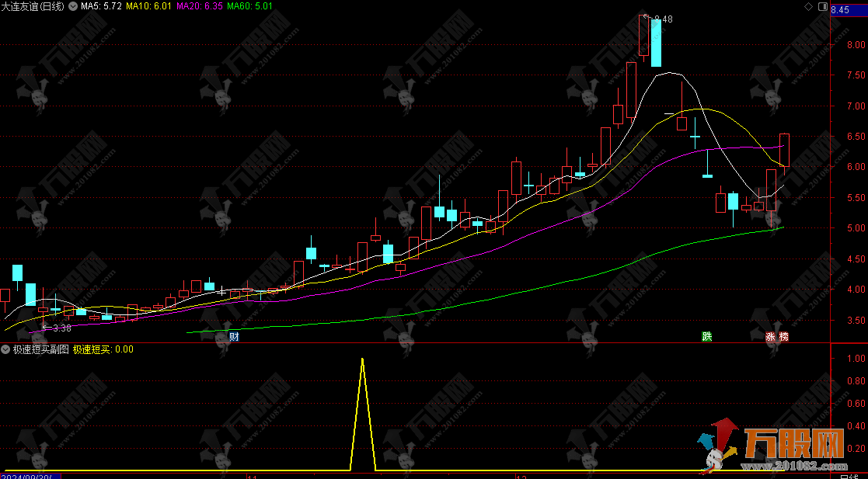
Task: Expand the 极速短买副图 indicator menu arrow
Action: coord(5,349)
